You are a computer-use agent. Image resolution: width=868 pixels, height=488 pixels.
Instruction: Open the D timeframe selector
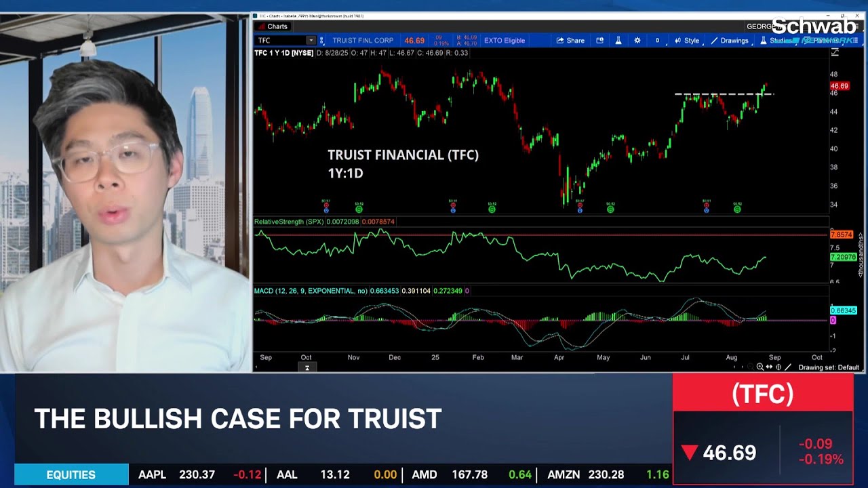click(657, 41)
